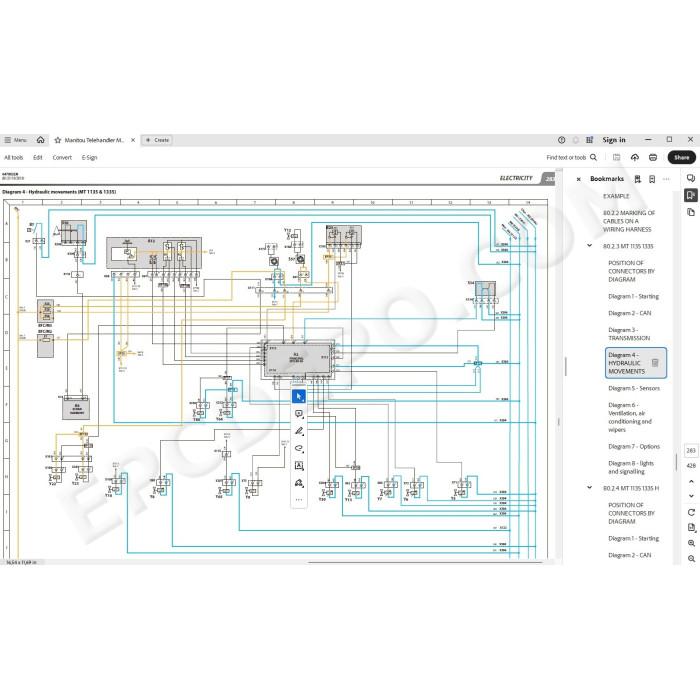Open the All tools menu
Image resolution: width=700 pixels, height=700 pixels.
point(13,158)
